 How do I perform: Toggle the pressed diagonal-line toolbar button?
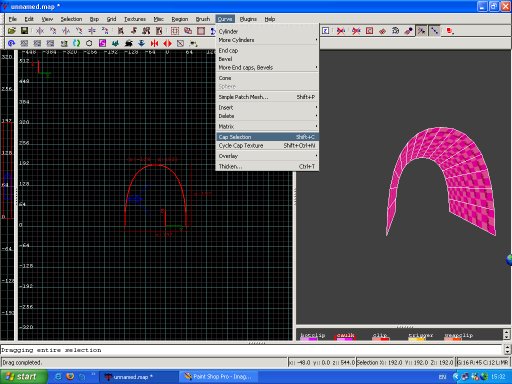434,31
